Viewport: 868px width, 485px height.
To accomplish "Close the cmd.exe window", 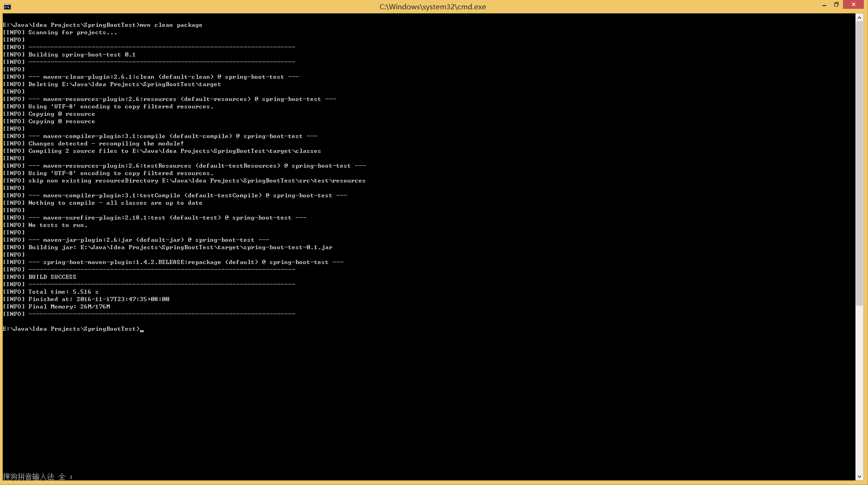I will coord(853,5).
